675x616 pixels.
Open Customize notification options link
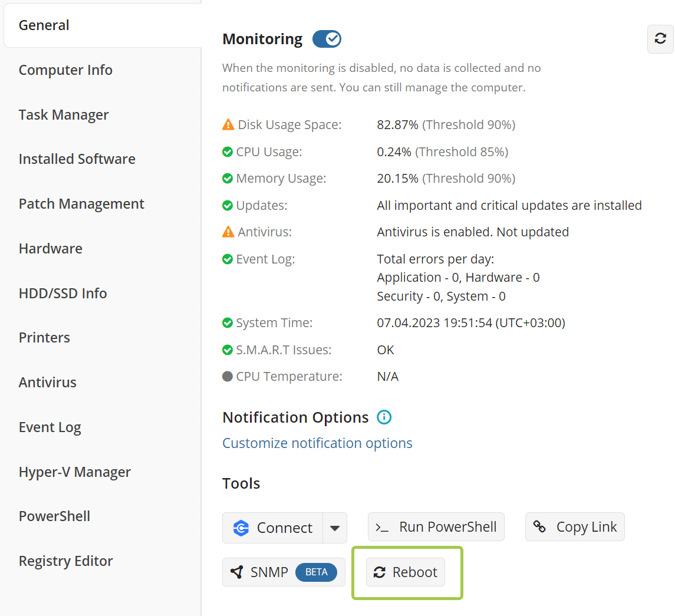[x=317, y=443]
